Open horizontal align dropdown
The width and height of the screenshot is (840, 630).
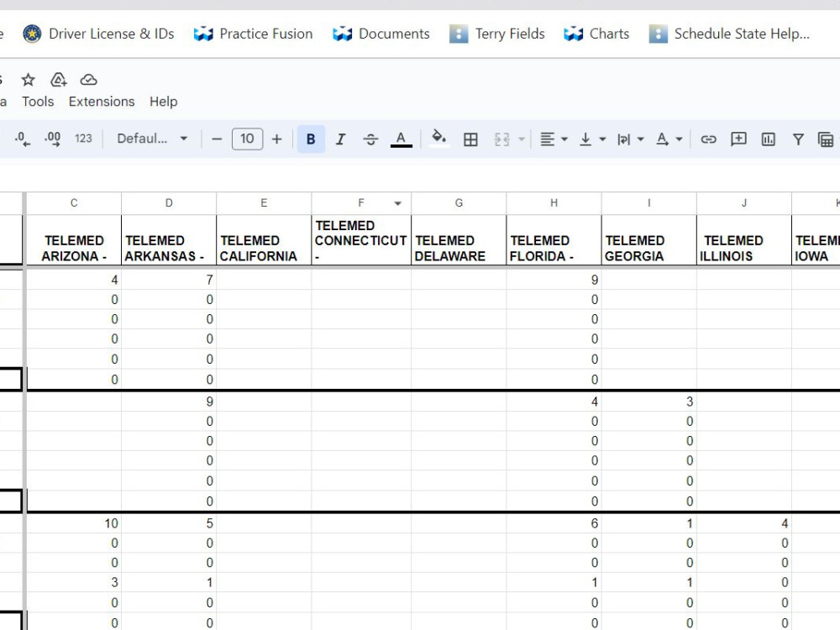[554, 139]
